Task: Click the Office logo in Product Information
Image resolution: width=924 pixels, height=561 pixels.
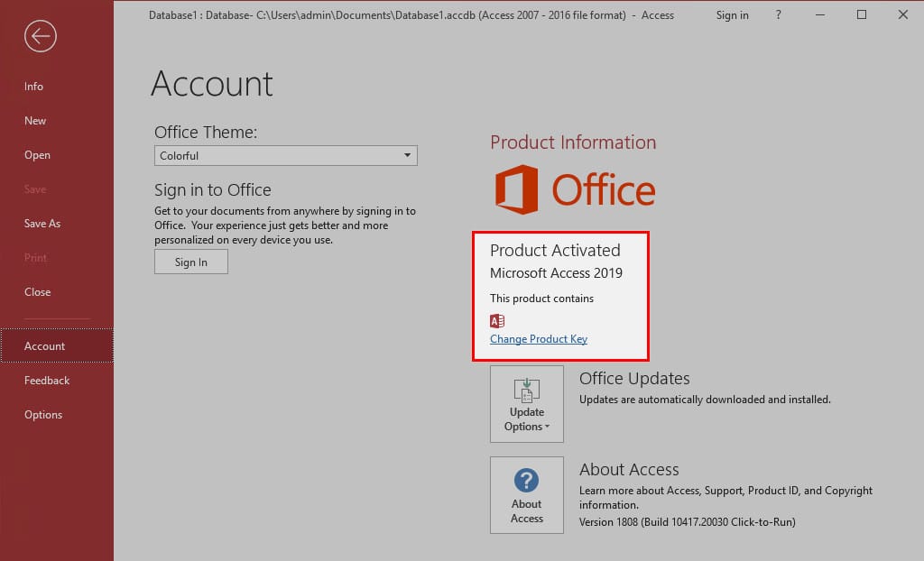Action: [575, 189]
